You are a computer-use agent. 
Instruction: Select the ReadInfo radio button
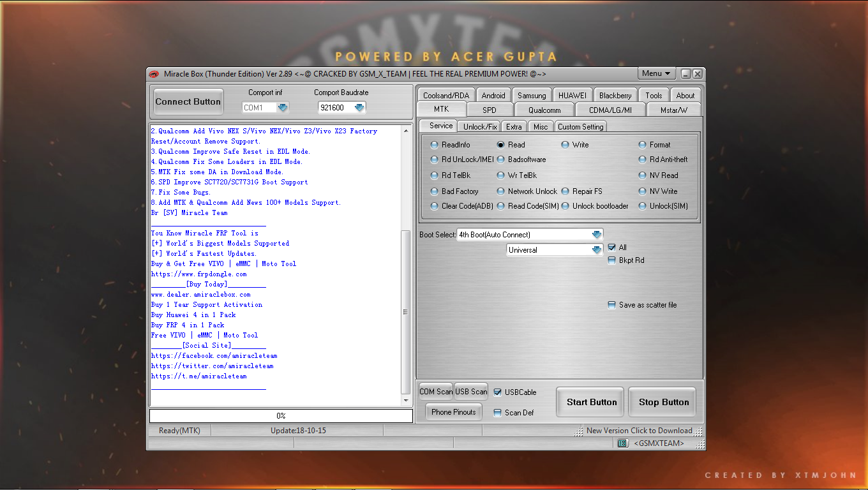coord(435,145)
